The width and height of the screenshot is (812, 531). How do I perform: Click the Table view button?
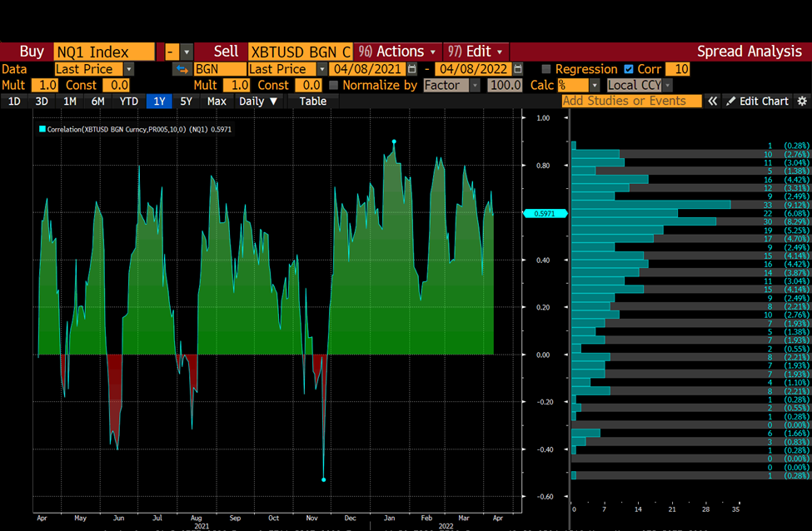point(313,101)
